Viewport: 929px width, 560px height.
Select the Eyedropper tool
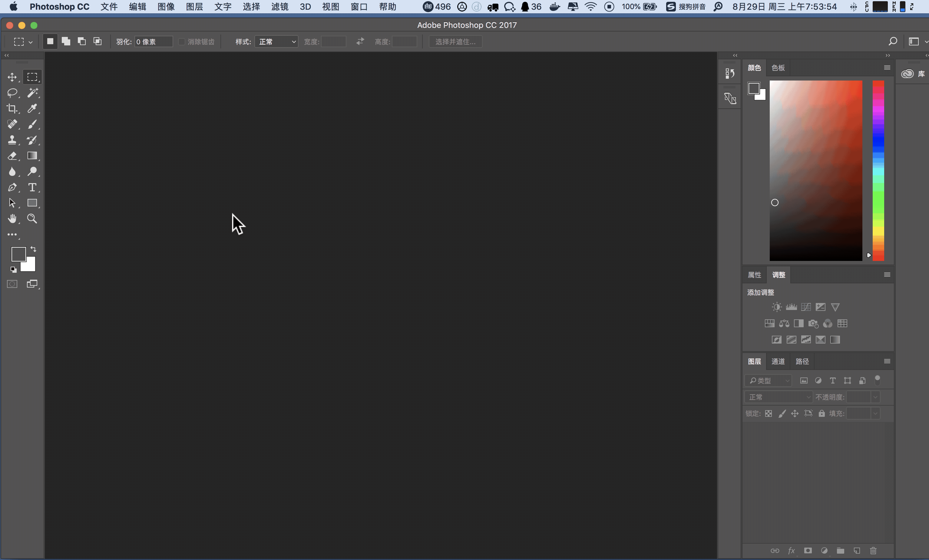(x=32, y=109)
